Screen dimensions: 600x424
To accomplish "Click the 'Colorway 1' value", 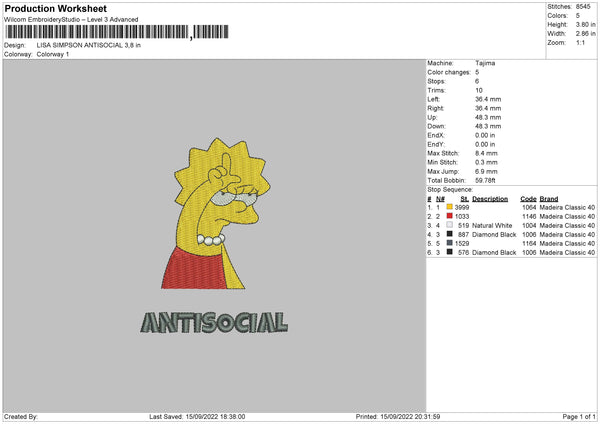I will coord(53,54).
